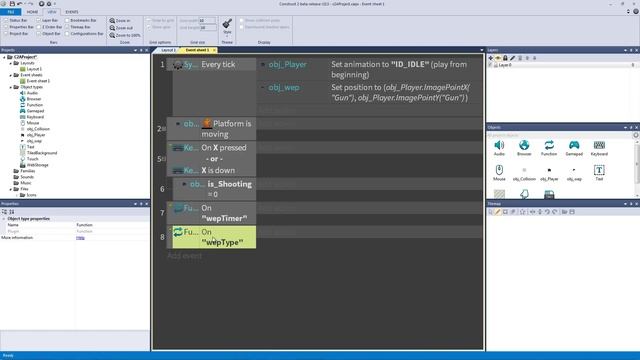Viewport: 640px width, 360px height.
Task: Open the Projects panel dropdown arrow
Action: pos(136,50)
